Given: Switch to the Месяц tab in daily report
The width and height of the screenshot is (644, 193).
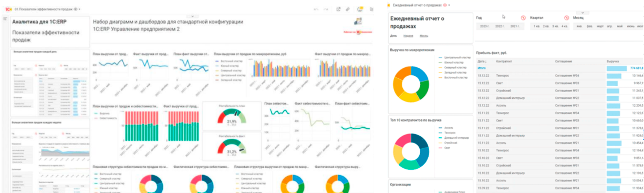Looking at the screenshot, I should (423, 36).
